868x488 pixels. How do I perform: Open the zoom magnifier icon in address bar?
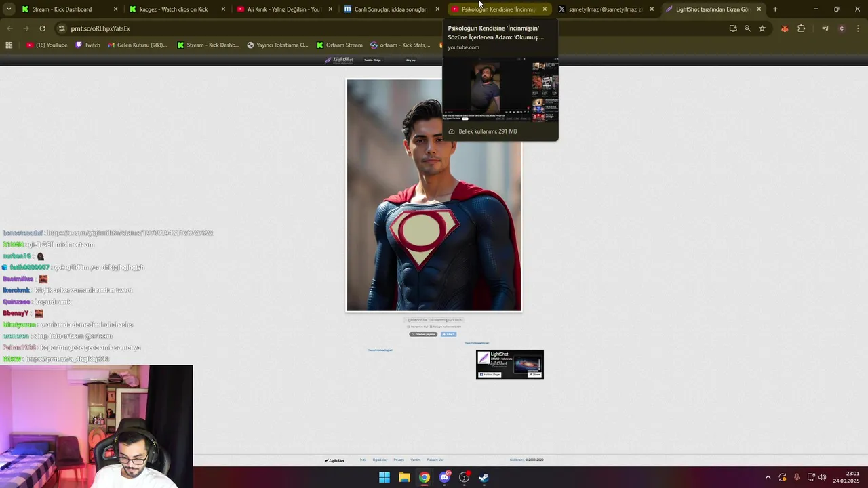coord(747,28)
